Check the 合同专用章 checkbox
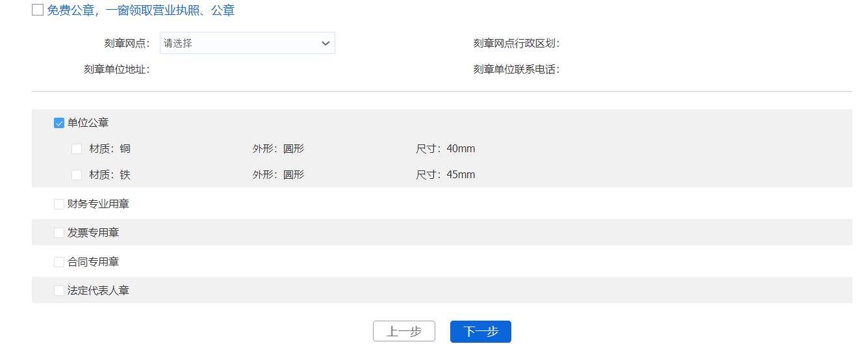Image resolution: width=868 pixels, height=346 pixels. [59, 262]
